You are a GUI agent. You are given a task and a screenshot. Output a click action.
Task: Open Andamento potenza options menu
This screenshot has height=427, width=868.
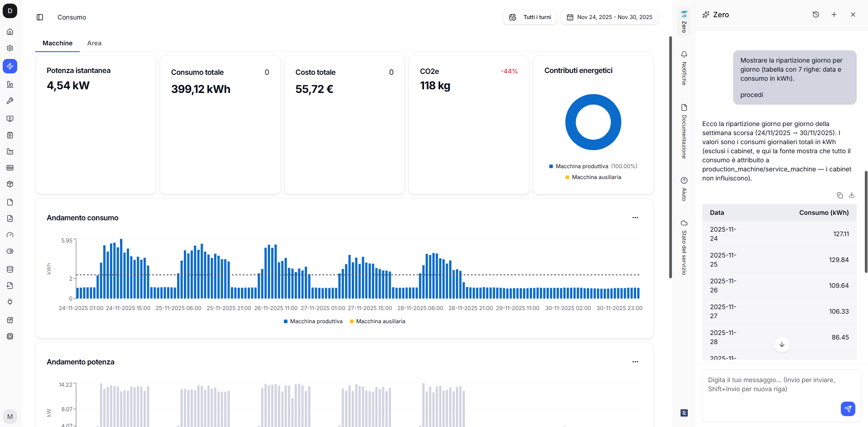click(x=635, y=362)
